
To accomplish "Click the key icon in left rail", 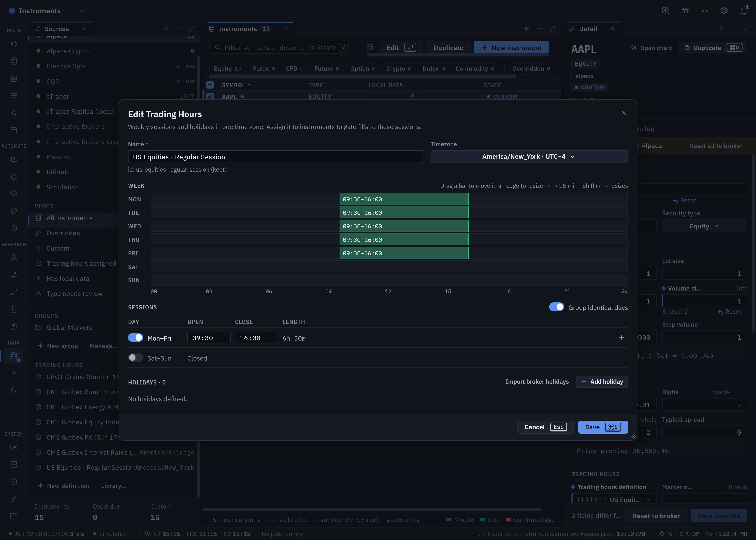I will pos(14,499).
